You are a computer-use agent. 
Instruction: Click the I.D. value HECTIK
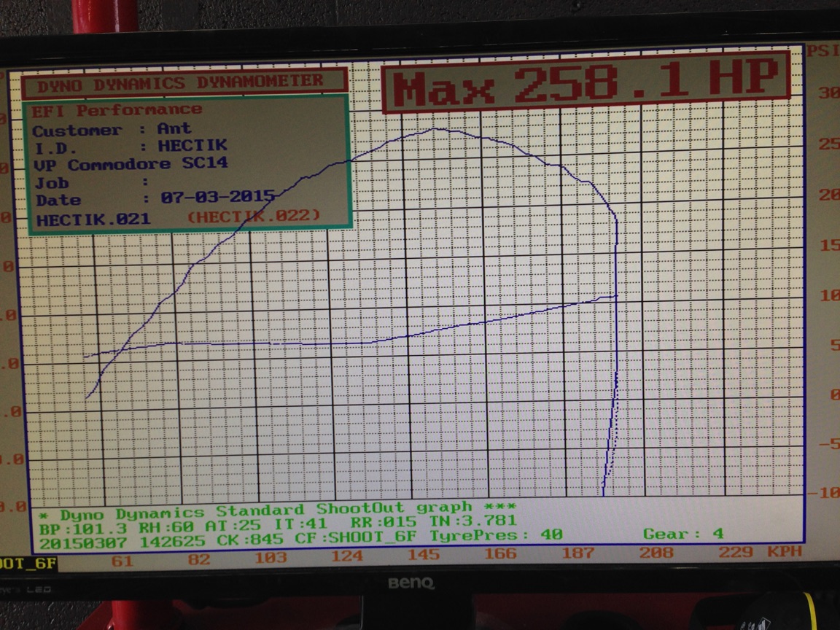[x=192, y=145]
